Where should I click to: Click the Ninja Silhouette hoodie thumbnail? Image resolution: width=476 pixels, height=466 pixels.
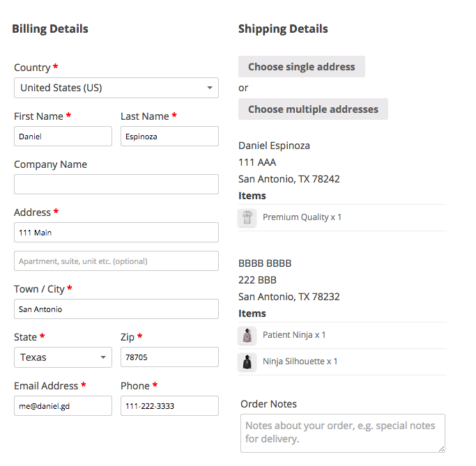pyautogui.click(x=247, y=362)
